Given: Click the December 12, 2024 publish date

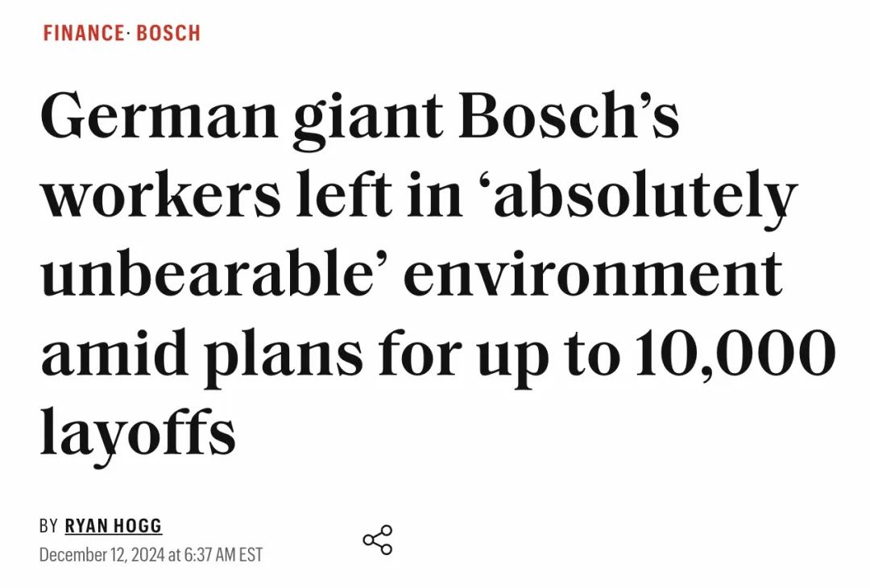Looking at the screenshot, I should coord(101,555).
